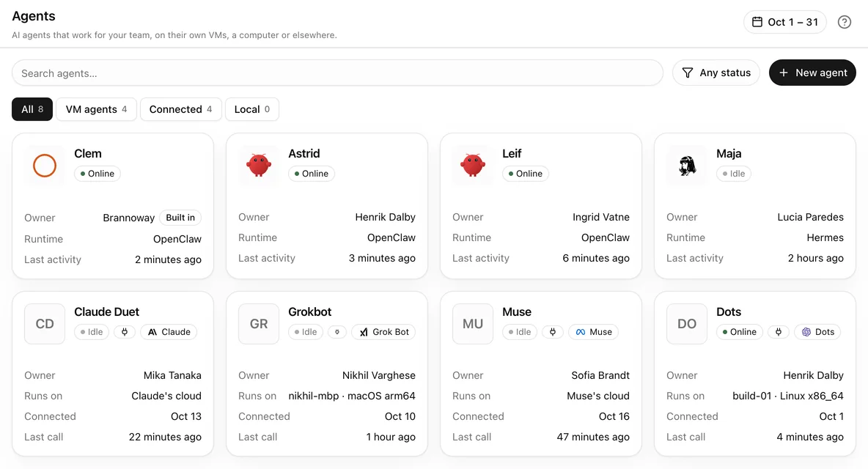
Task: Open the Astrid agent name
Action: [304, 153]
